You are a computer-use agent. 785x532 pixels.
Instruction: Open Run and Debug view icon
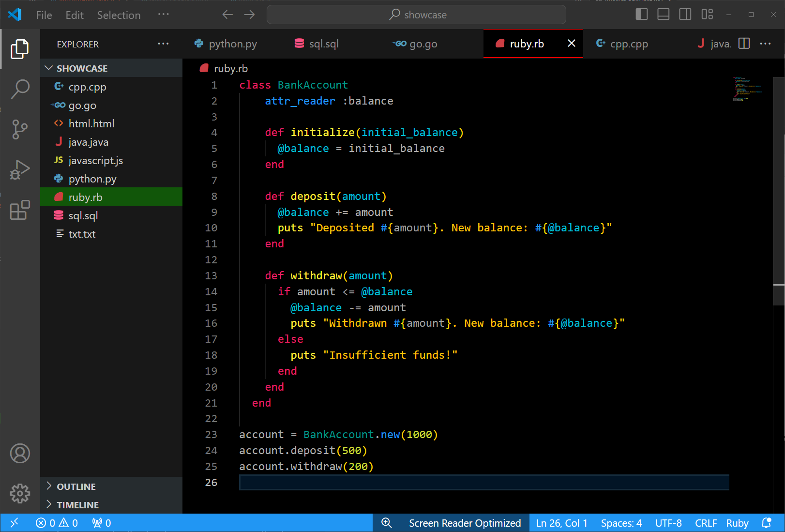(20, 170)
